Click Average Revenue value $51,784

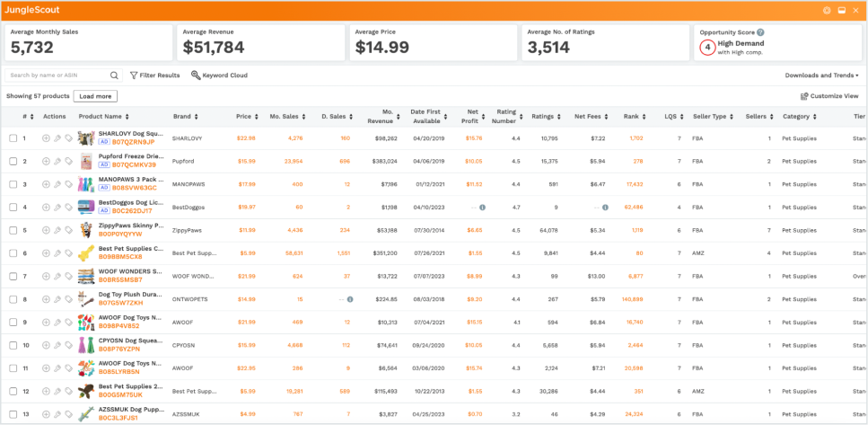pos(214,48)
